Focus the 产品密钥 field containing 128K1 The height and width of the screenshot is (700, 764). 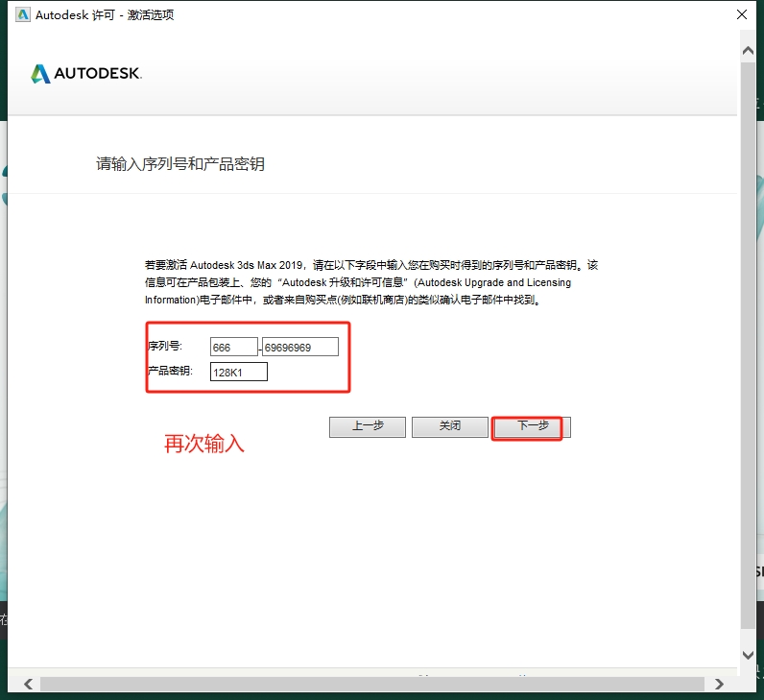(x=238, y=372)
